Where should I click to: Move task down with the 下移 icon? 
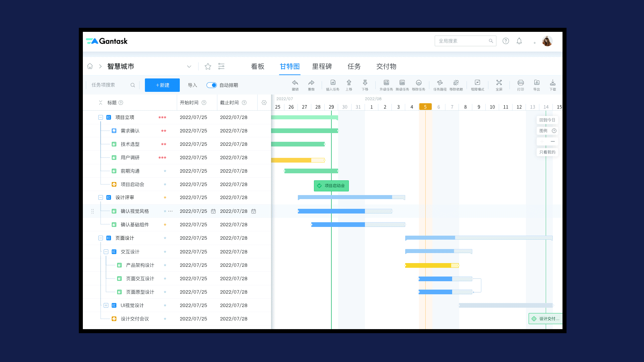(x=365, y=83)
